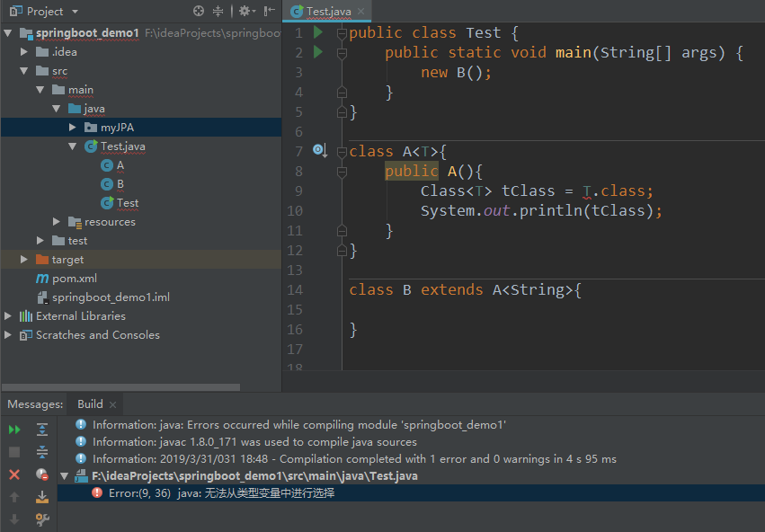Click the locate/scroll from source icon

click(x=198, y=11)
